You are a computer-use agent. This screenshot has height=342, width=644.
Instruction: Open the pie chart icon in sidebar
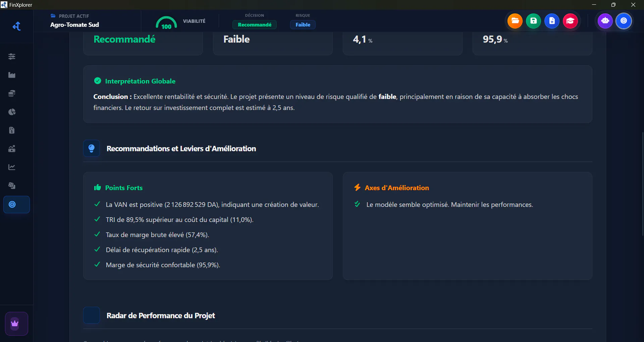(12, 112)
